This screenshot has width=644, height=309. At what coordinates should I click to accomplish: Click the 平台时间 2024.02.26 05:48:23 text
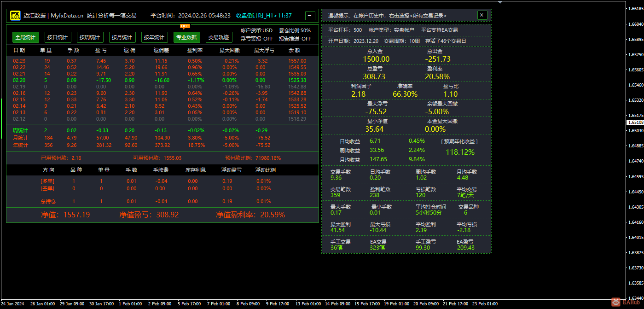coord(191,16)
